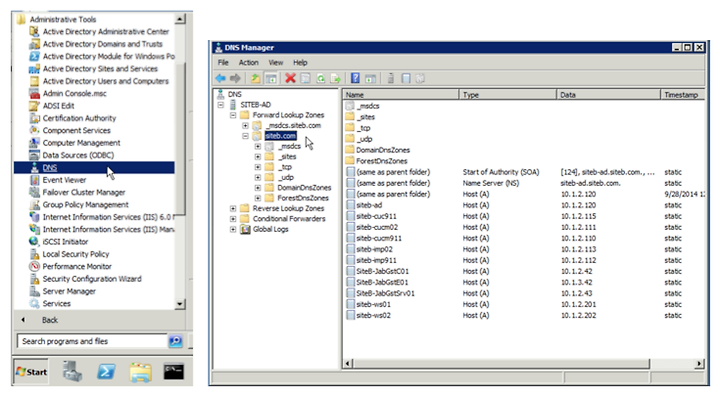This screenshot has width=720, height=398.
Task: Collapse the siteb.com zone in tree
Action: pos(245,136)
